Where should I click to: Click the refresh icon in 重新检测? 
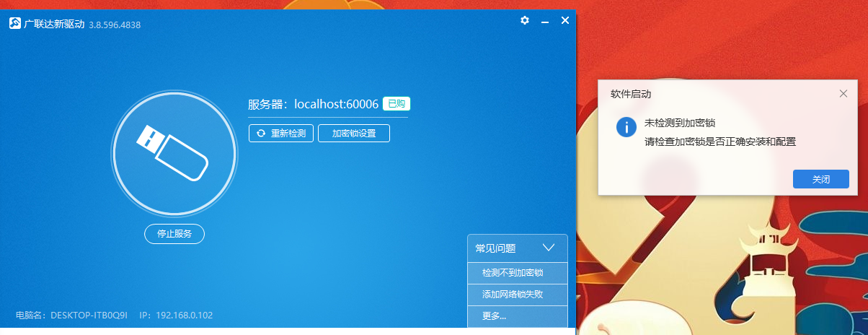tap(261, 134)
